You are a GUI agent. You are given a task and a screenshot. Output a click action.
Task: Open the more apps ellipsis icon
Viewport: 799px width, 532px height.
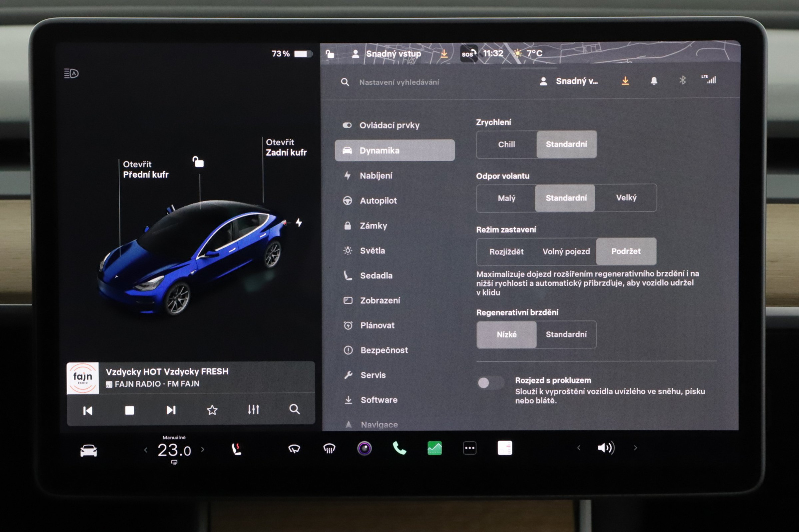tap(469, 448)
